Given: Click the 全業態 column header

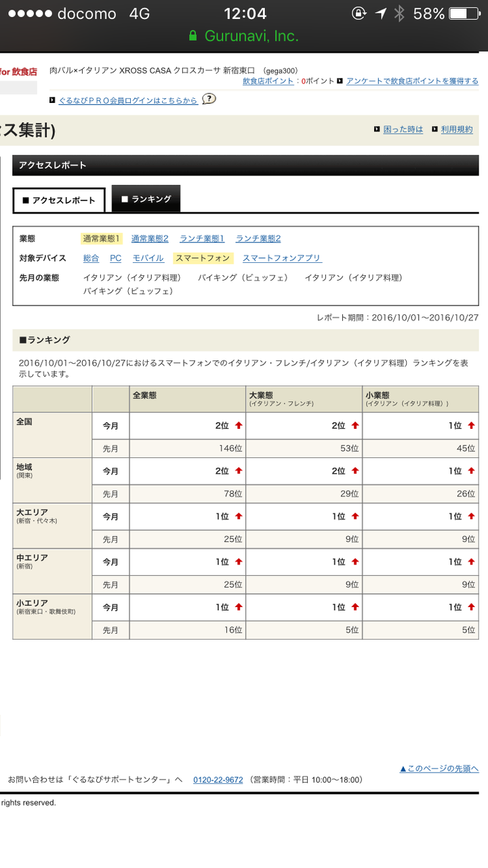Looking at the screenshot, I should [187, 399].
